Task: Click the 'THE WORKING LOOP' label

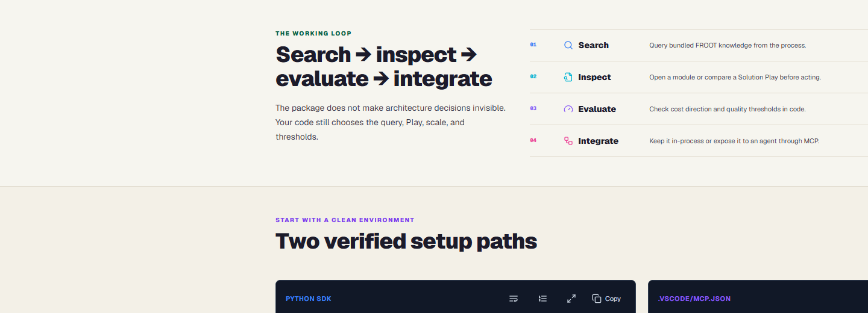Action: tap(313, 34)
